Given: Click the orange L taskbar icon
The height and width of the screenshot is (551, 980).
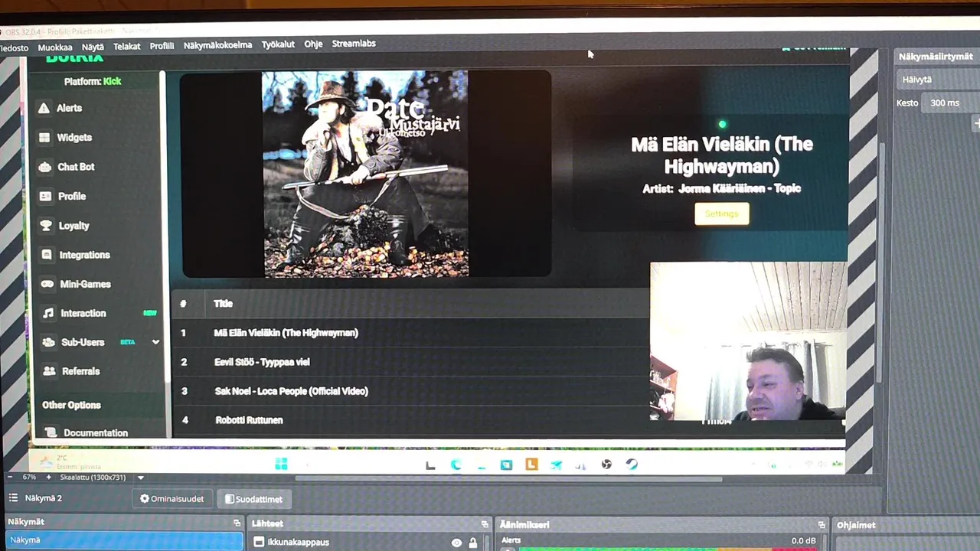Looking at the screenshot, I should (531, 465).
